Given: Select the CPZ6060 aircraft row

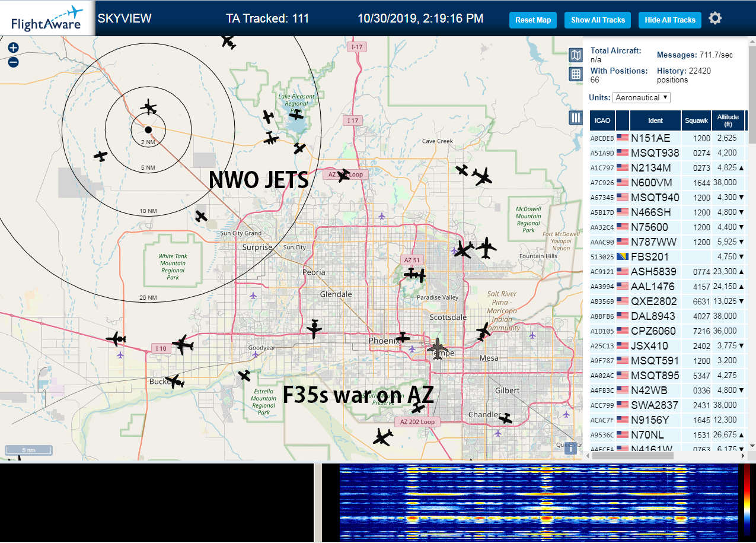Looking at the screenshot, I should [x=668, y=331].
